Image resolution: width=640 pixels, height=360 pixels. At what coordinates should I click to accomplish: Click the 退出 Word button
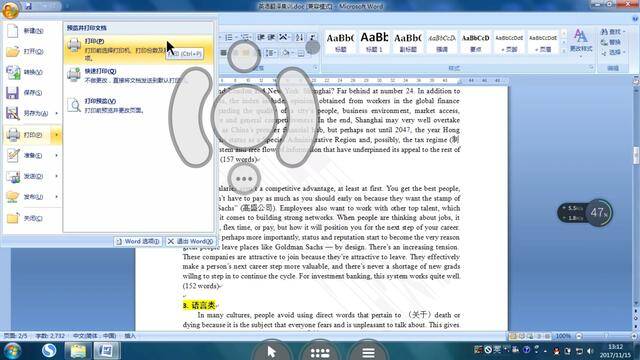click(x=191, y=242)
